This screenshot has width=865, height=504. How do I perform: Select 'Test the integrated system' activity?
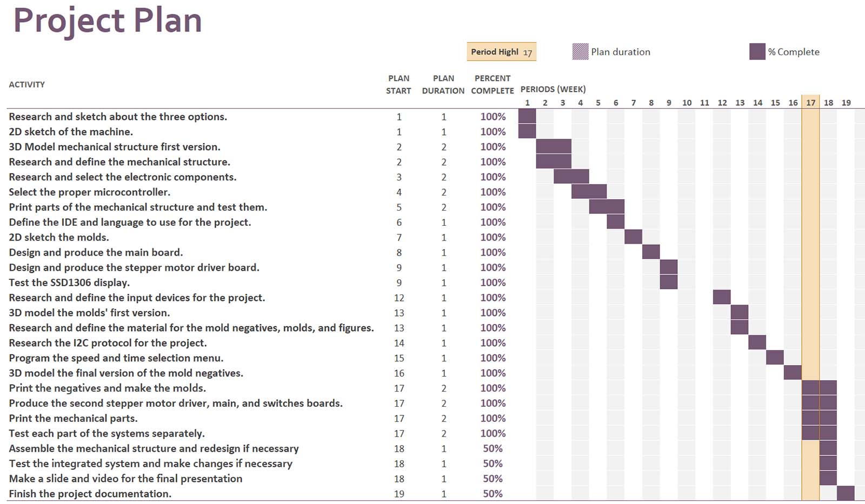(x=150, y=465)
